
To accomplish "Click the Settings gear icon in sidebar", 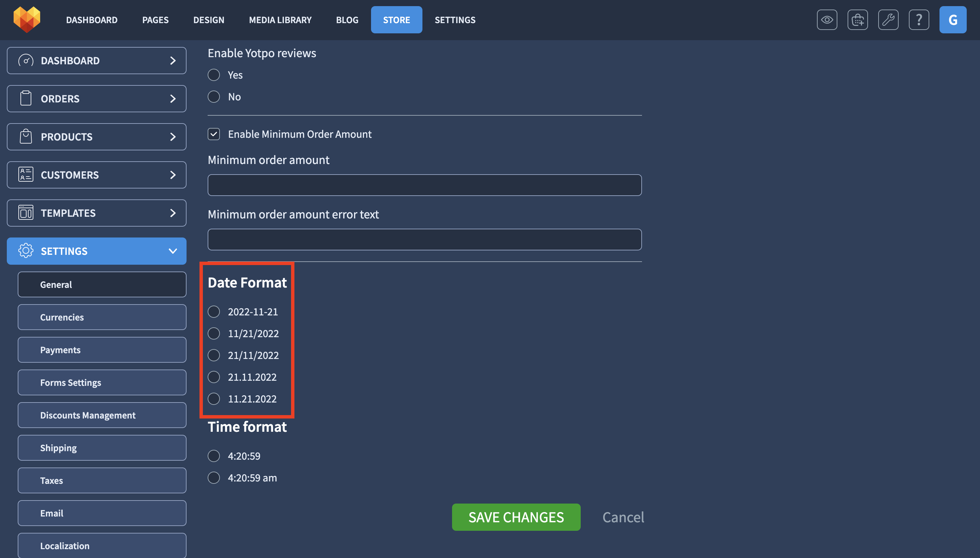I will point(26,251).
